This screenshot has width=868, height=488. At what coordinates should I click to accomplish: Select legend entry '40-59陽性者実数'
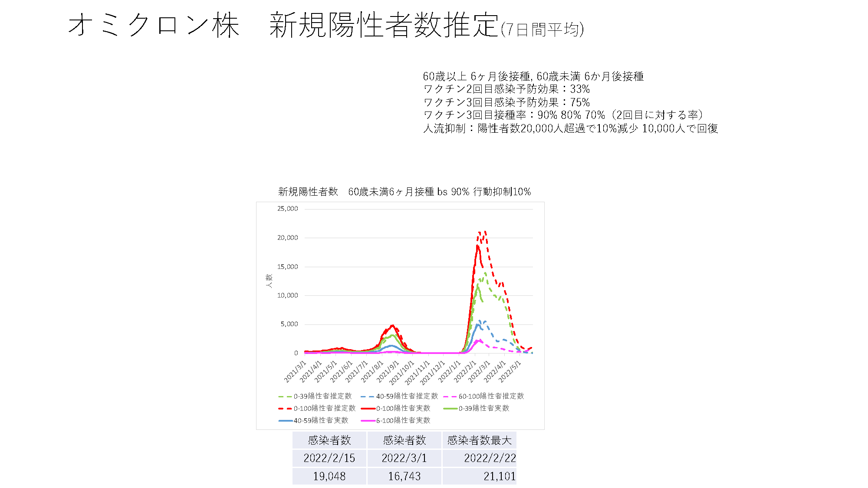(313, 420)
